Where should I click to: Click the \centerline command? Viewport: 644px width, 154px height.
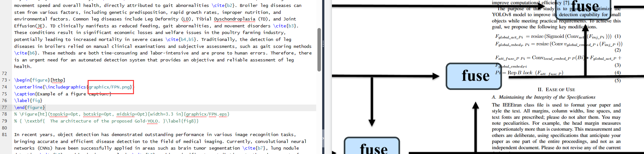pos(28,87)
